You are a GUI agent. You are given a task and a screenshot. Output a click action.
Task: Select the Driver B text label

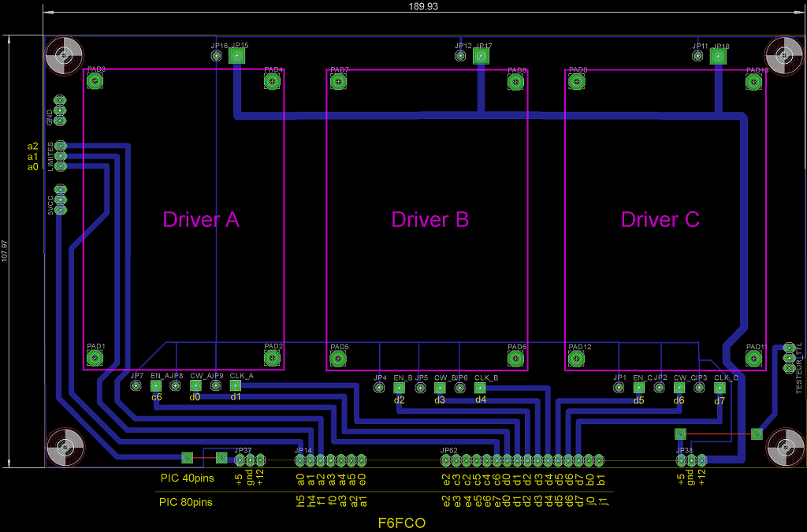coord(430,220)
